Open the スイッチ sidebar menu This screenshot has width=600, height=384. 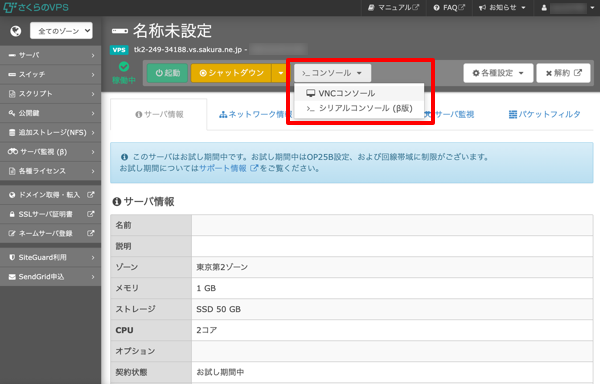[x=51, y=75]
